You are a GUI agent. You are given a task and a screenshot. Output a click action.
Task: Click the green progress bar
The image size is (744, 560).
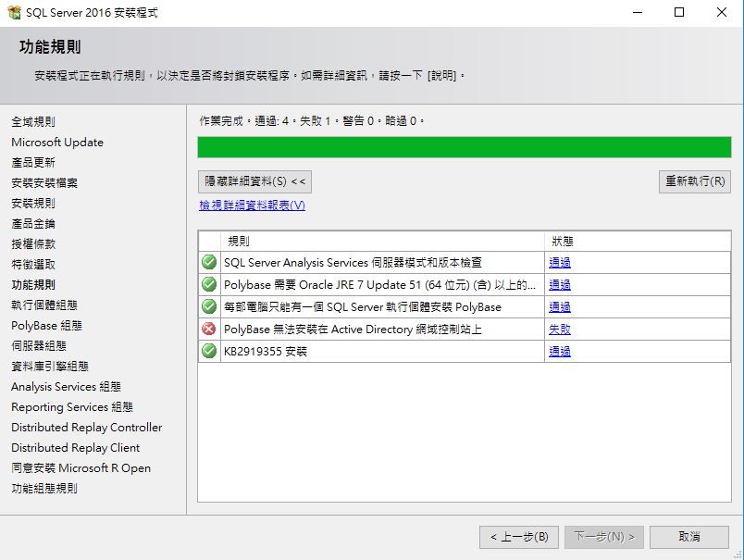click(464, 147)
